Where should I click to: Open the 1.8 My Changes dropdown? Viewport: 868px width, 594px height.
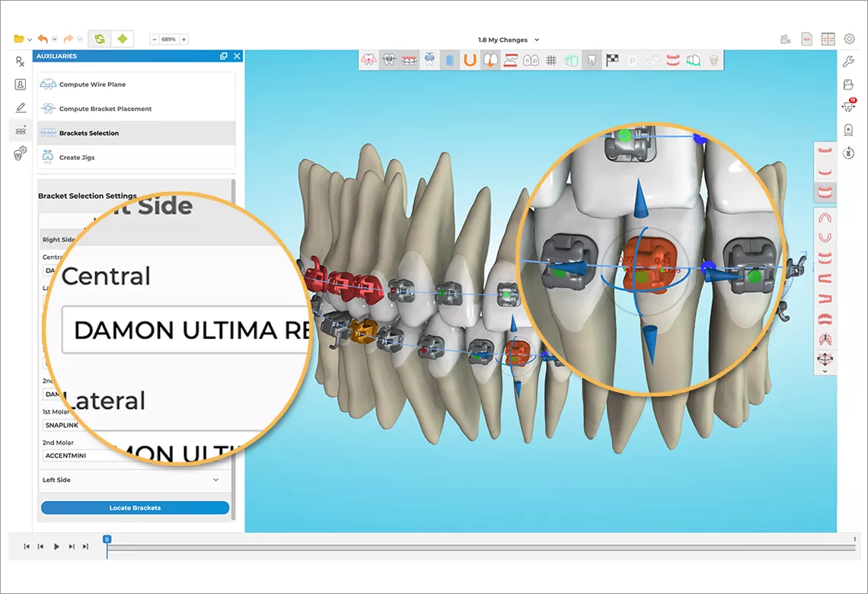pos(509,40)
